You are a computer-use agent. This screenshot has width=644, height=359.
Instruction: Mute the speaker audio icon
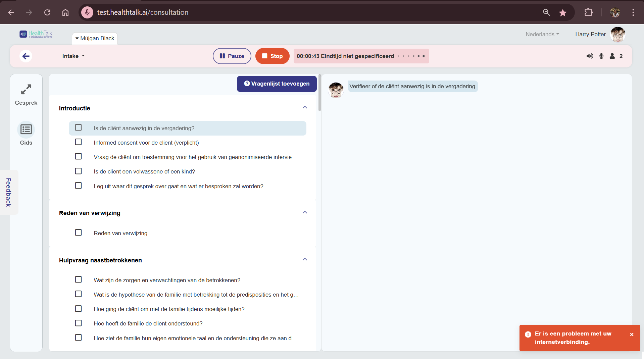[x=589, y=56]
